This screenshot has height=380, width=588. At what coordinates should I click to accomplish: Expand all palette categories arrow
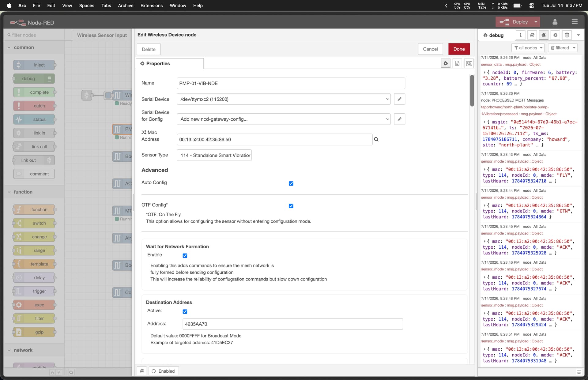[x=59, y=372]
